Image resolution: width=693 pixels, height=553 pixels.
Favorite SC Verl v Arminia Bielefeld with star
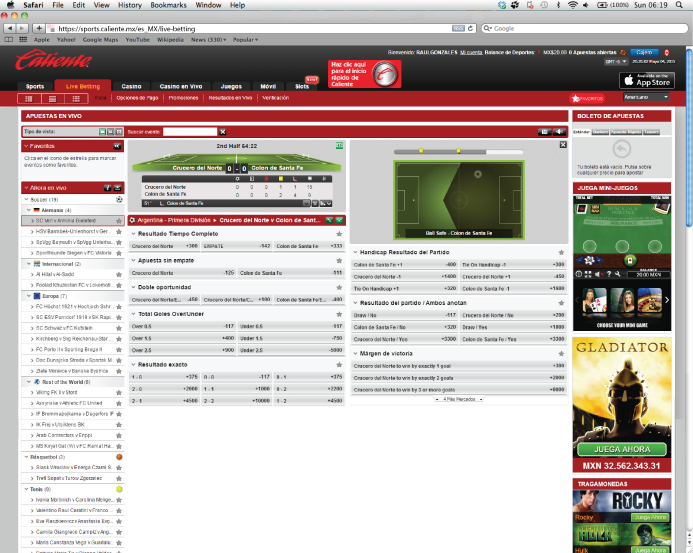119,221
